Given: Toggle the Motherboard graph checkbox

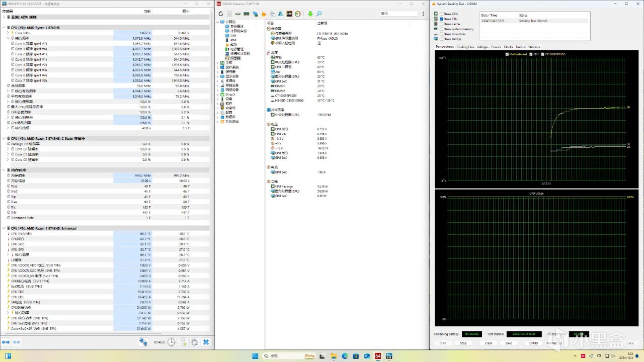Looking at the screenshot, I should click(x=507, y=54).
